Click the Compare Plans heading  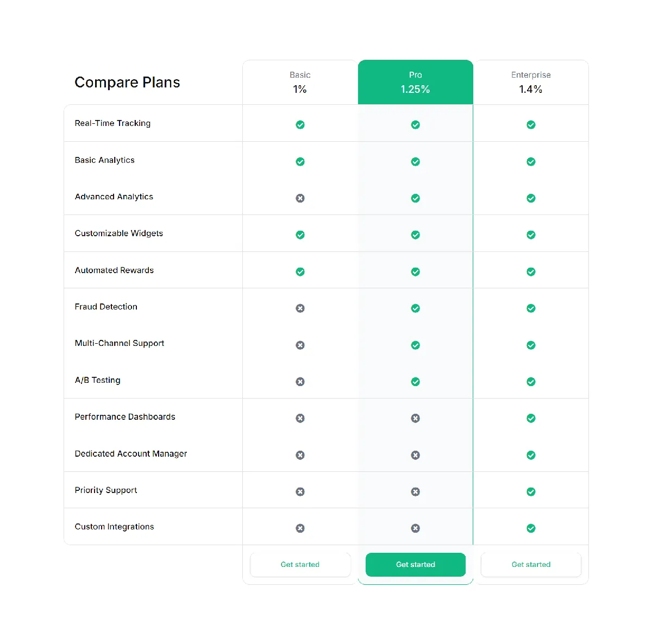click(x=127, y=83)
